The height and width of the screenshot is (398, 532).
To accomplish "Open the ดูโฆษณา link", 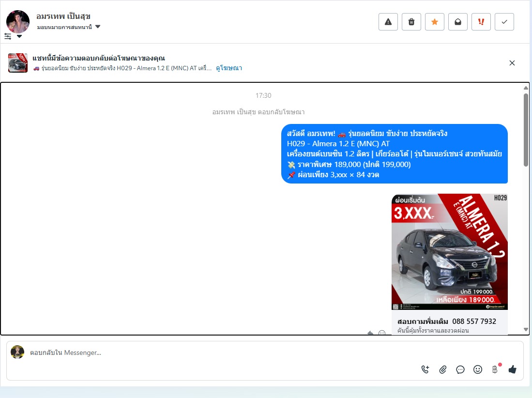I will point(229,68).
